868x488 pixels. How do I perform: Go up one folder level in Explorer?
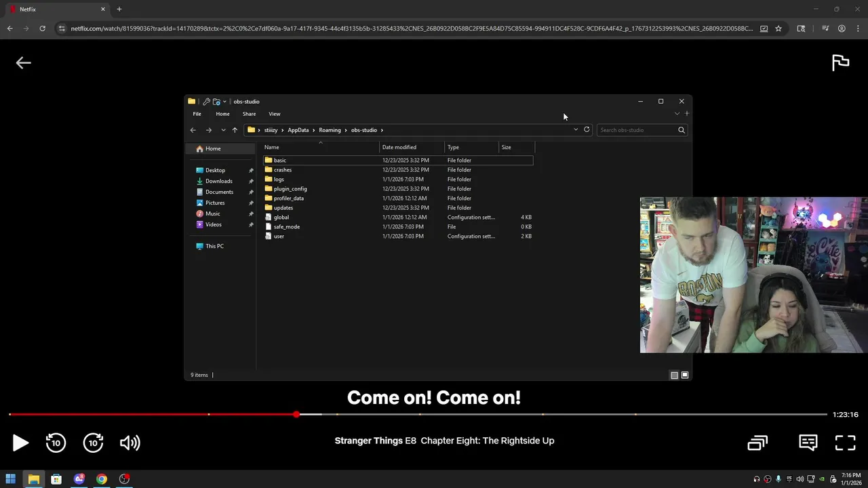pos(235,130)
